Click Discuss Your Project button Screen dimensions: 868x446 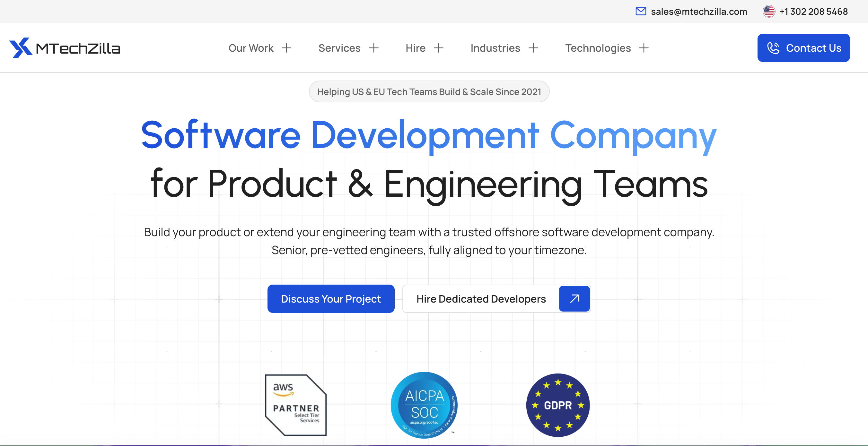pyautogui.click(x=331, y=299)
